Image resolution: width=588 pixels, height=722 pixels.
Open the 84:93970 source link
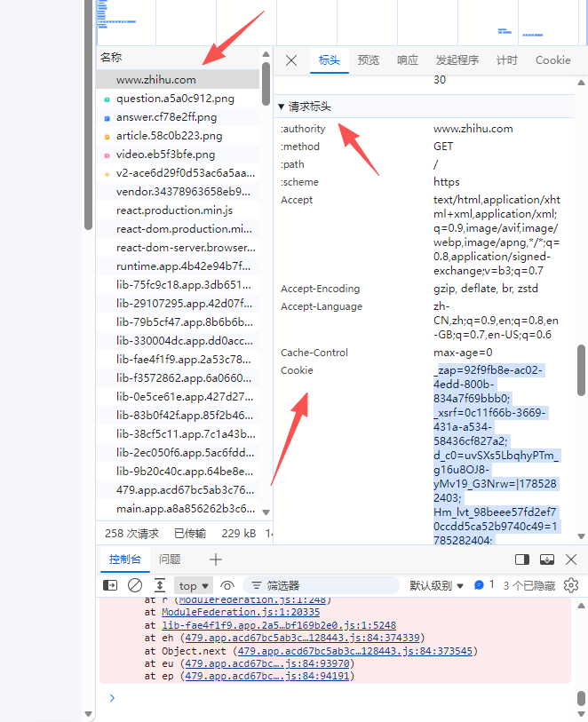pos(267,664)
